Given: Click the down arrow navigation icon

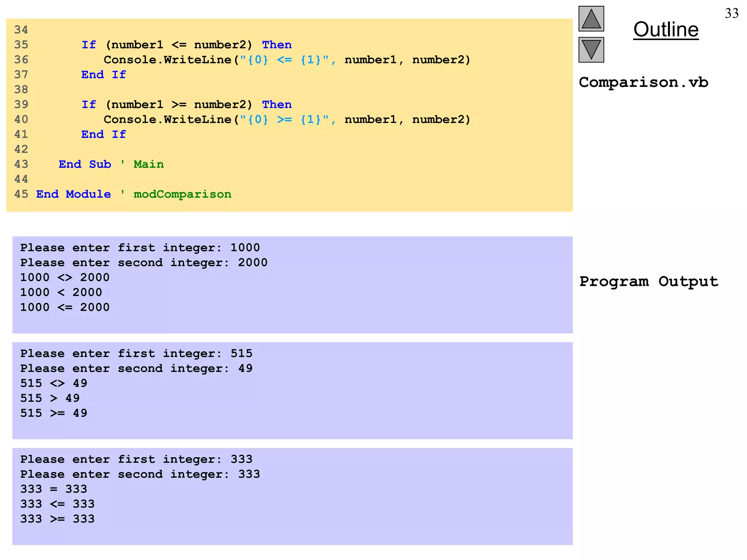Looking at the screenshot, I should [591, 50].
